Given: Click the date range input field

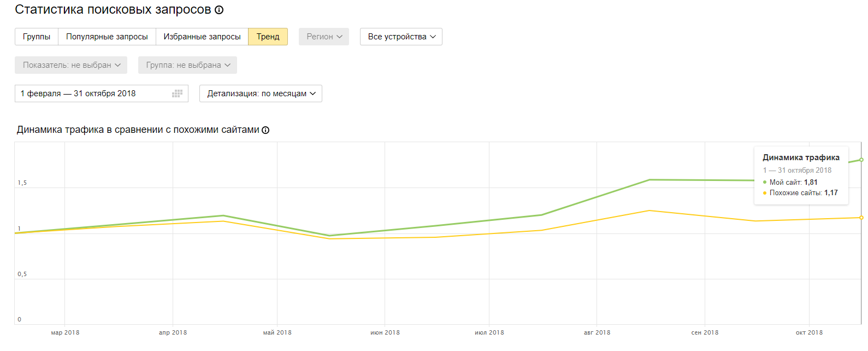Looking at the screenshot, I should click(93, 93).
